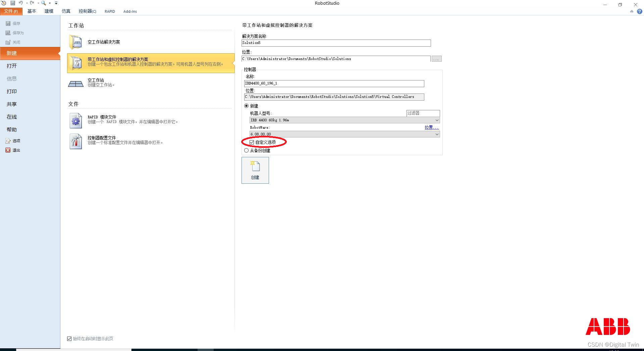The height and width of the screenshot is (351, 644).
Task: Click the help question mark icon
Action: pyautogui.click(x=639, y=11)
